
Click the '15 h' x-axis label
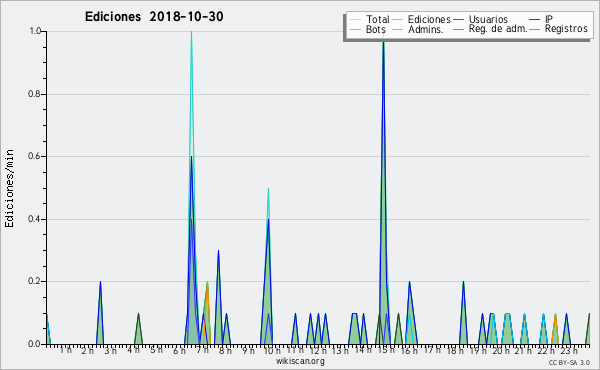coord(386,350)
